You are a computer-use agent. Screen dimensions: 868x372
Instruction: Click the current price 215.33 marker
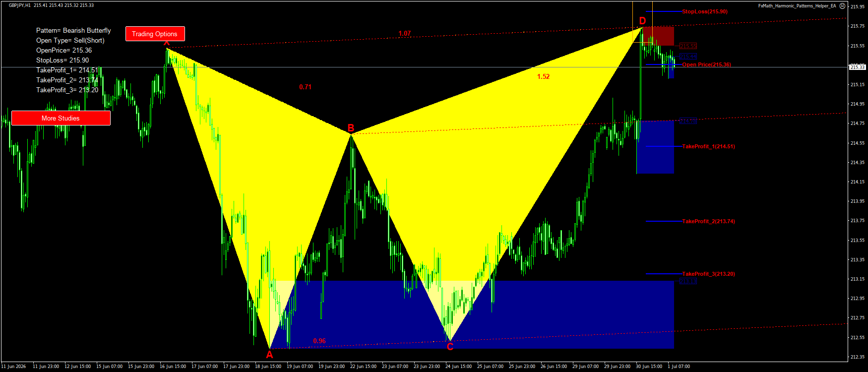click(x=858, y=67)
